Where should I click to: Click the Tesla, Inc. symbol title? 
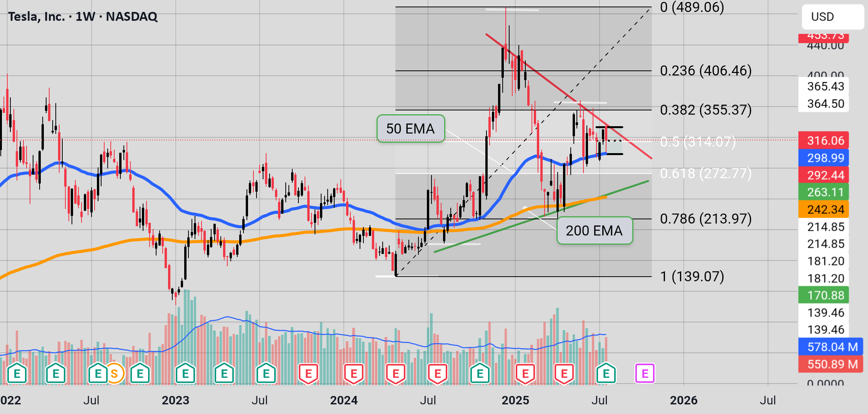coord(83,17)
